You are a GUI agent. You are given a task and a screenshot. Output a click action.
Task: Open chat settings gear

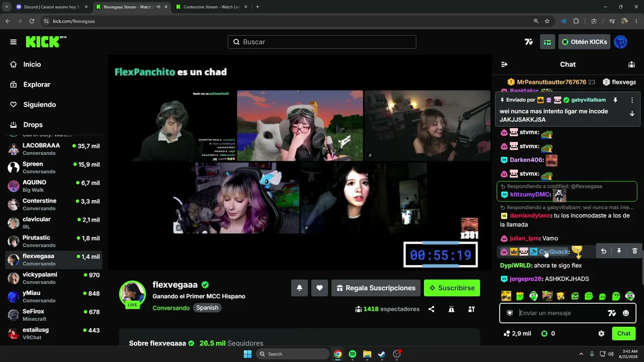[x=601, y=333]
